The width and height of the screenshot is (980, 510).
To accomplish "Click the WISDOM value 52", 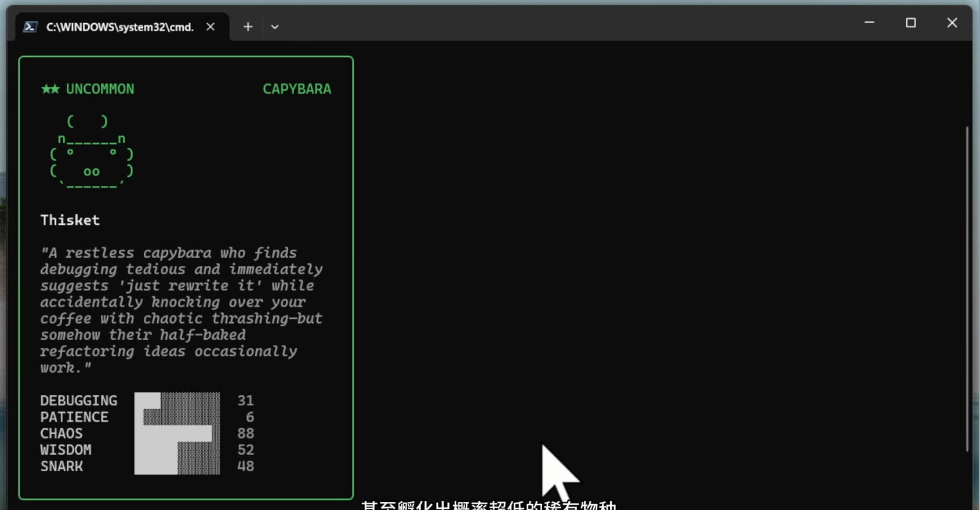I will [245, 450].
